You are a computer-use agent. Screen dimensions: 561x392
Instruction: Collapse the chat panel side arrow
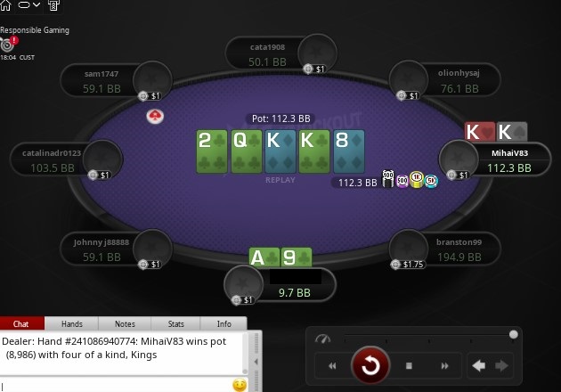click(x=256, y=362)
